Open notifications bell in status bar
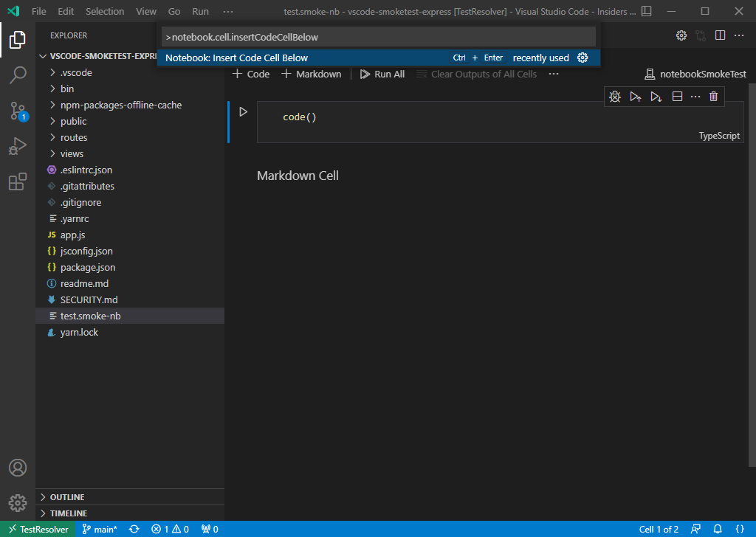Image resolution: width=756 pixels, height=537 pixels. pos(718,530)
